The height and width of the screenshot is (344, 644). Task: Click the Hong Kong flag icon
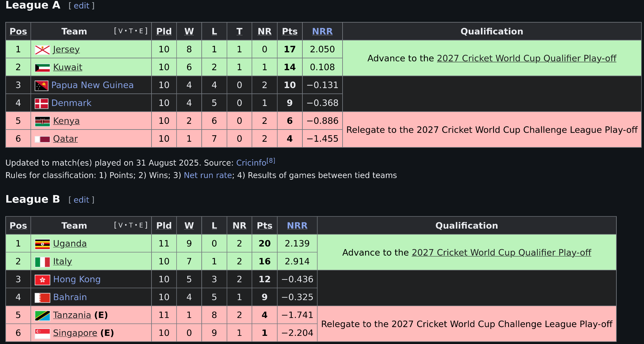(42, 280)
